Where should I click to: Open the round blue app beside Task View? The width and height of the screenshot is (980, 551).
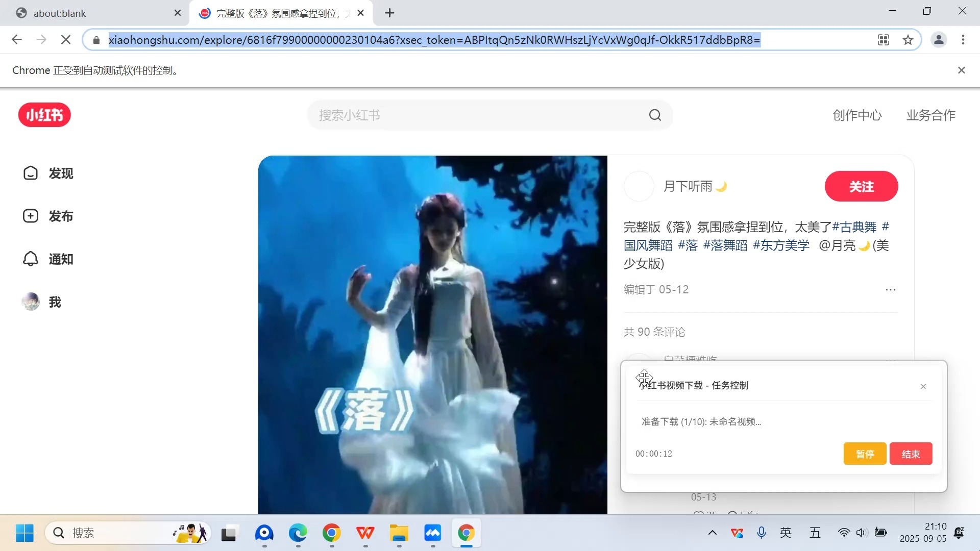coord(264,533)
